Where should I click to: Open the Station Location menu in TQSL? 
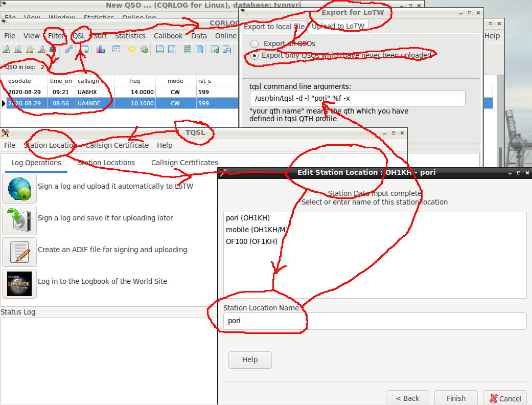pos(49,145)
